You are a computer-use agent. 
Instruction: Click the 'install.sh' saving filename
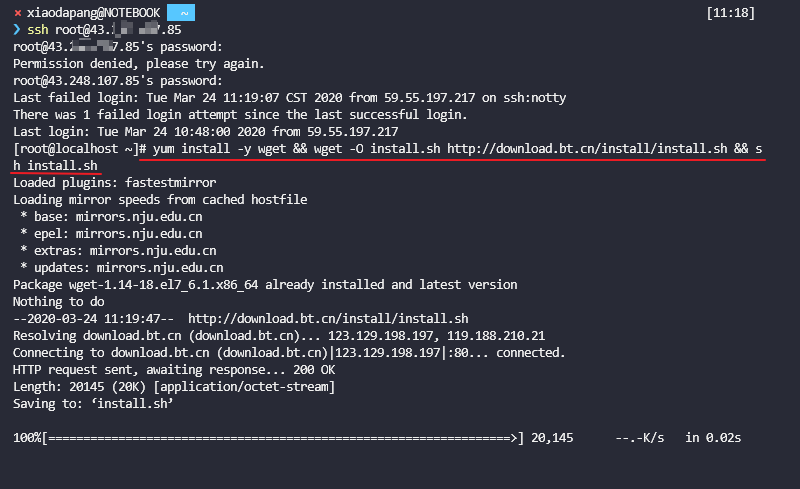click(x=132, y=404)
